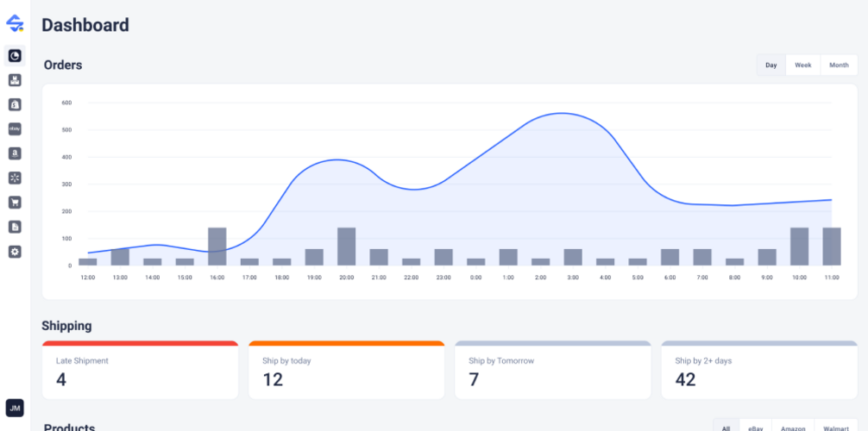Switch Orders chart to Month view

pos(839,66)
